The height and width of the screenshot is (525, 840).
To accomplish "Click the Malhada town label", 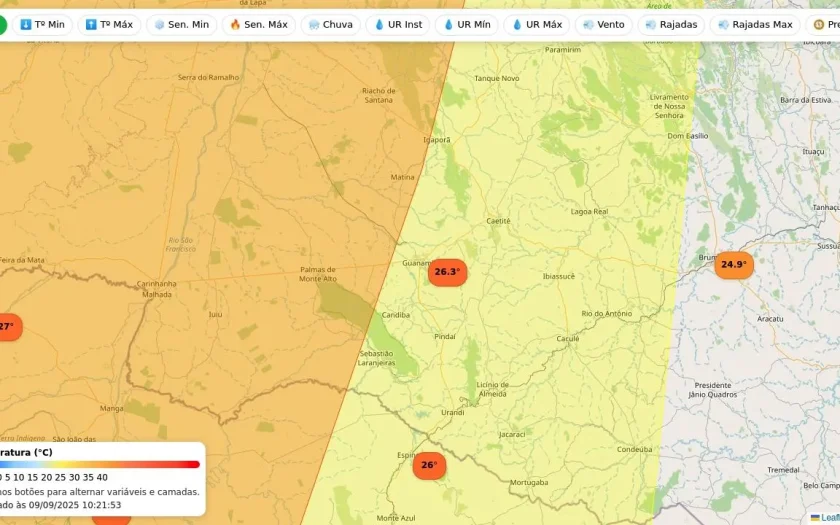I will (157, 294).
